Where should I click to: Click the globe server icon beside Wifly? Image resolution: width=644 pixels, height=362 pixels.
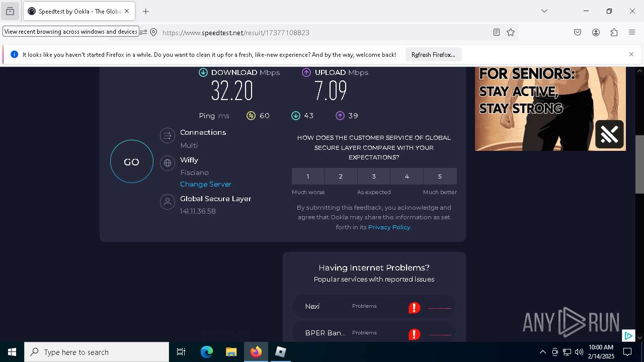(x=168, y=163)
